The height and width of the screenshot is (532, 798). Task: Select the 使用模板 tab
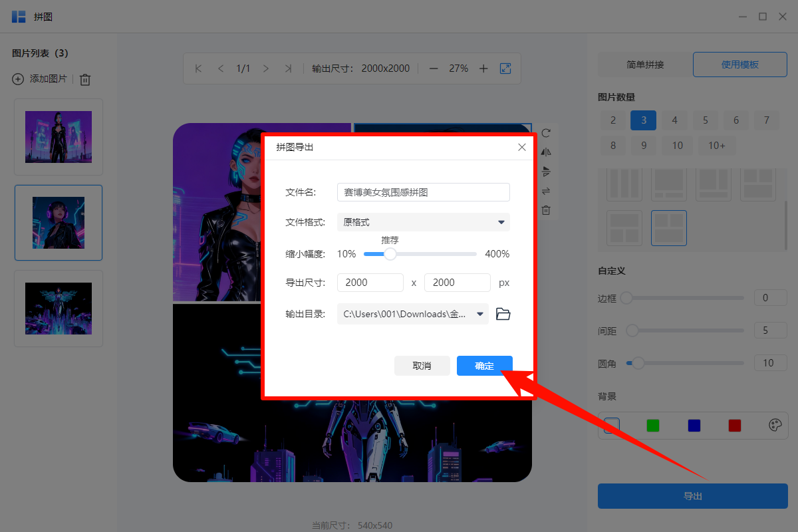tap(739, 65)
